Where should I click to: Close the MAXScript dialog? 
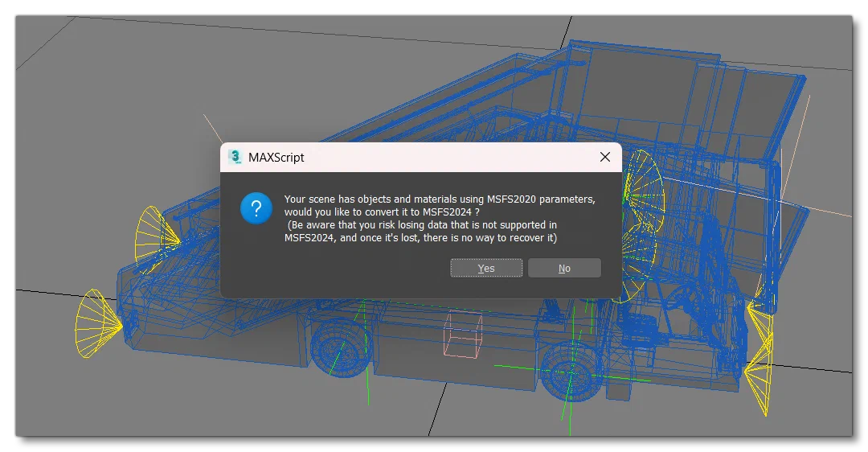pos(605,158)
